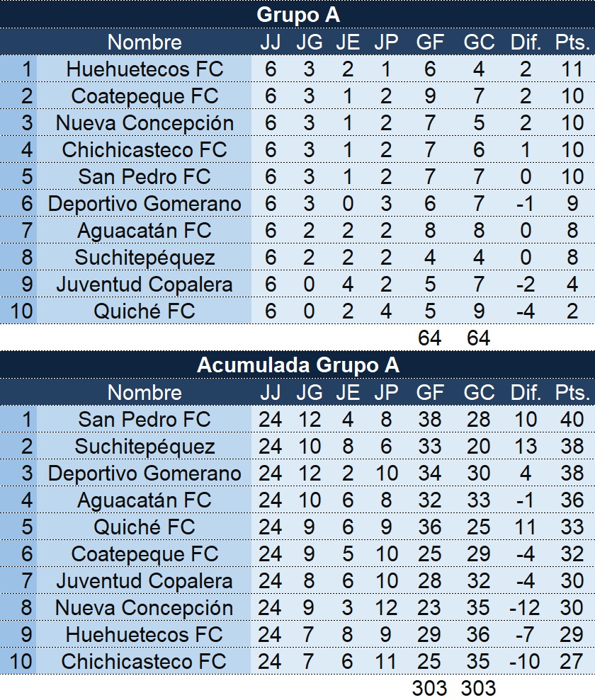Click the "Grupo A" table title
595x700 pixels.
pyautogui.click(x=297, y=14)
